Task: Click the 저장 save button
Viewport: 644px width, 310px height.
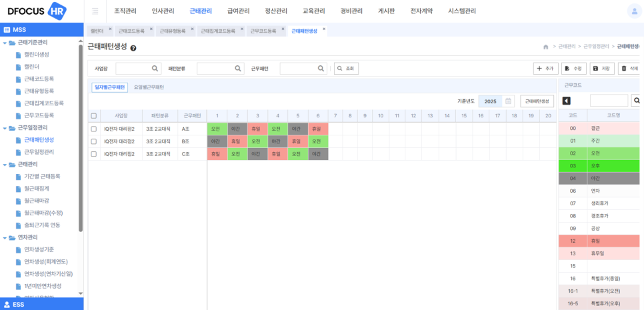Action: coord(602,69)
